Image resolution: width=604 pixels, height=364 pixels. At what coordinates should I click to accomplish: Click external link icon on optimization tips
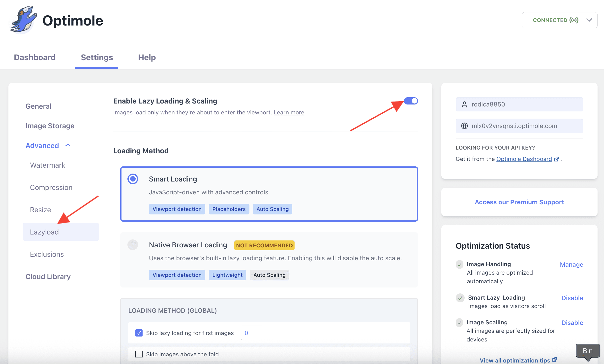[555, 360]
